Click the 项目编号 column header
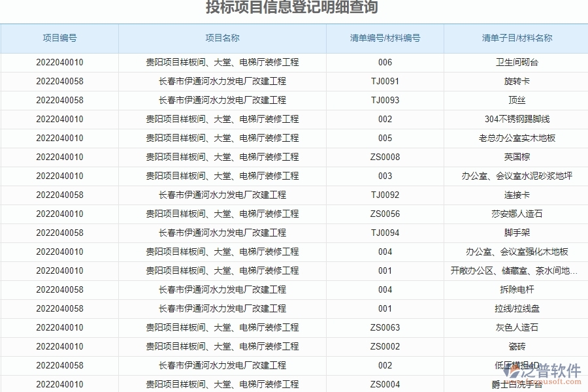 pyautogui.click(x=59, y=38)
